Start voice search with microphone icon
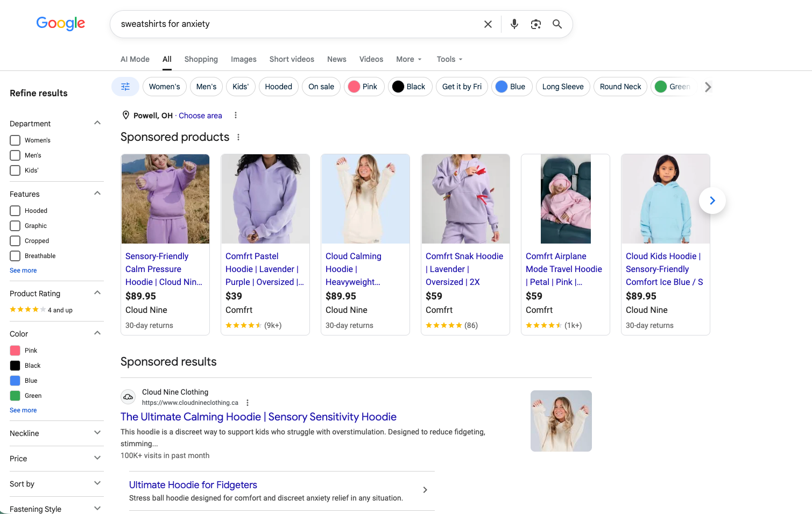Viewport: 812px width, 514px height. click(x=514, y=24)
